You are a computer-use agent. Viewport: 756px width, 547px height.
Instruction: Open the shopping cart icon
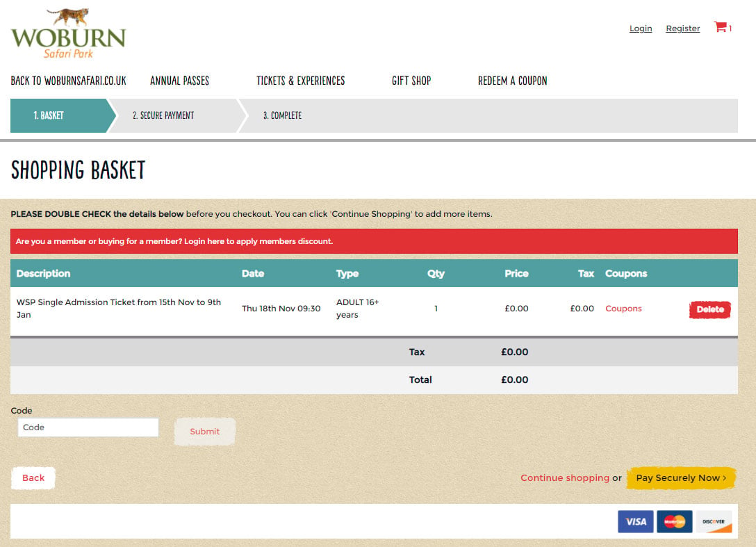point(722,28)
